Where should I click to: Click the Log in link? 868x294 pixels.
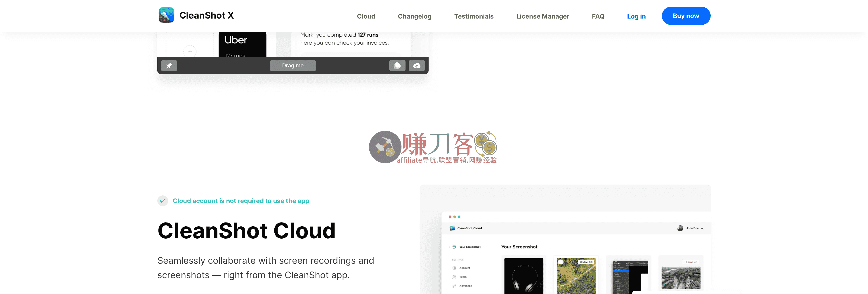636,16
